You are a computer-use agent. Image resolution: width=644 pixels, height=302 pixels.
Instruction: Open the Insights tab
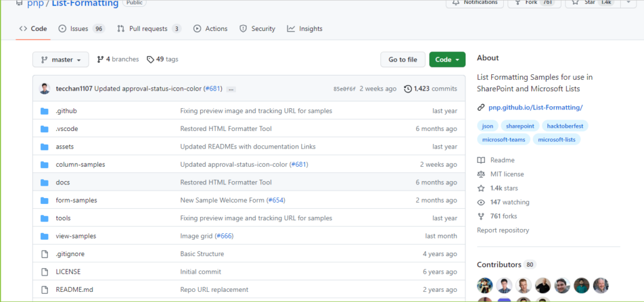pos(305,29)
